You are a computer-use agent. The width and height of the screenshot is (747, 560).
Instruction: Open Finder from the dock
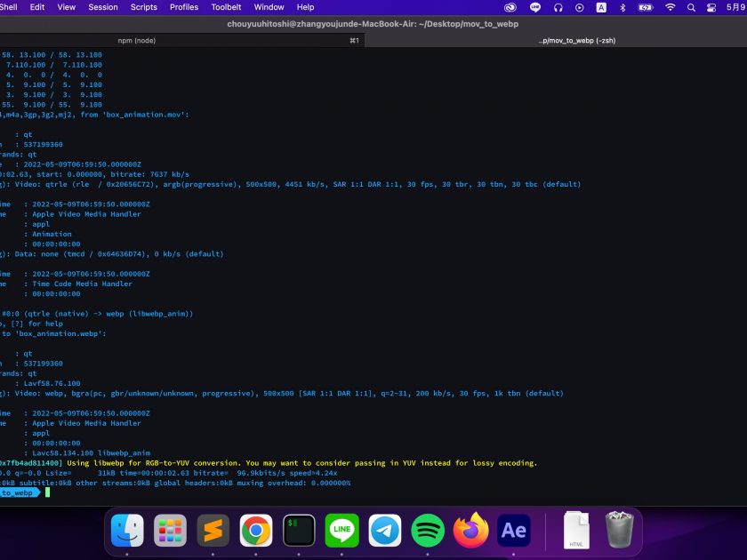127,531
